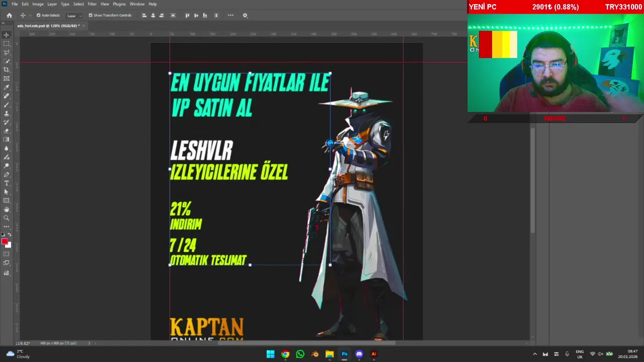The width and height of the screenshot is (644, 362).
Task: Align bottom edges in options bar
Action: pyautogui.click(x=204, y=15)
